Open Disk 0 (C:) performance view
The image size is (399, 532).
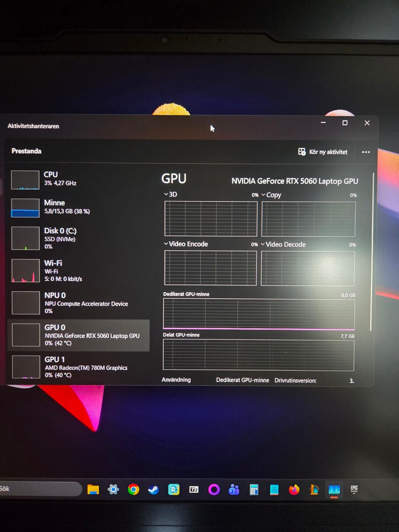78,238
